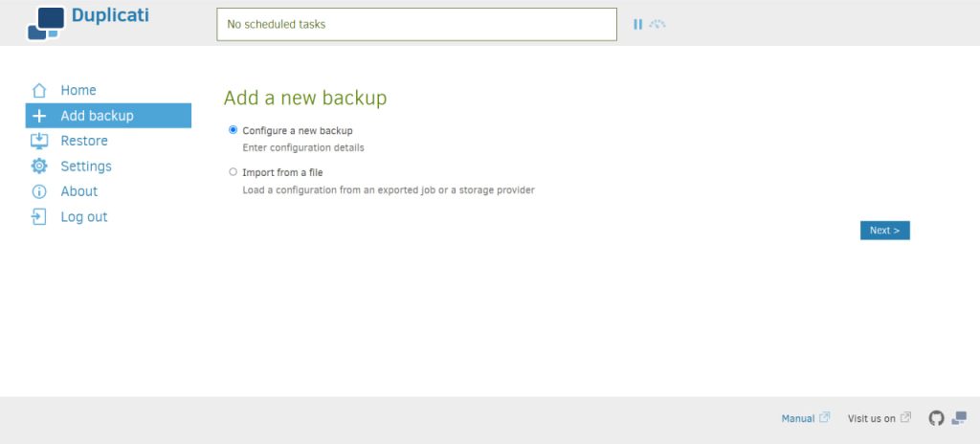
Task: Click the Add backup plus icon
Action: 39,116
